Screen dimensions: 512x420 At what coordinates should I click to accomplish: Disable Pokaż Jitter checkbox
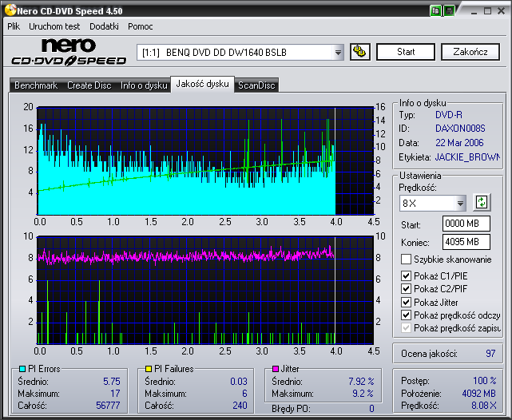pyautogui.click(x=406, y=302)
